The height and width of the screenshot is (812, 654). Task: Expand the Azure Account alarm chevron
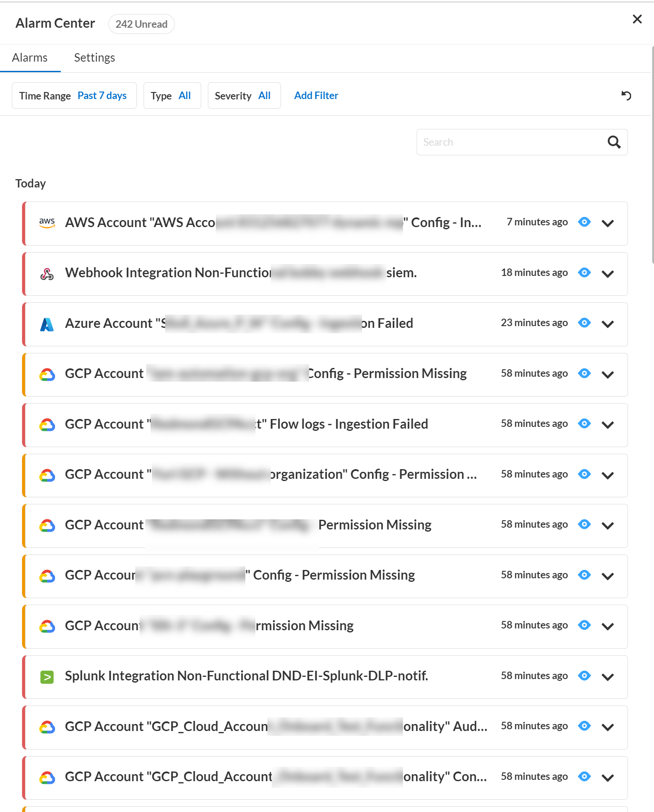608,324
